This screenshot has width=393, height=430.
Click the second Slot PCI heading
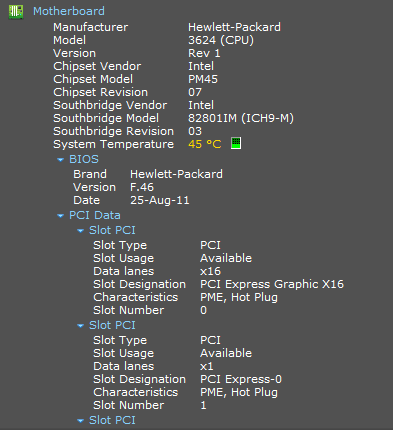112,325
